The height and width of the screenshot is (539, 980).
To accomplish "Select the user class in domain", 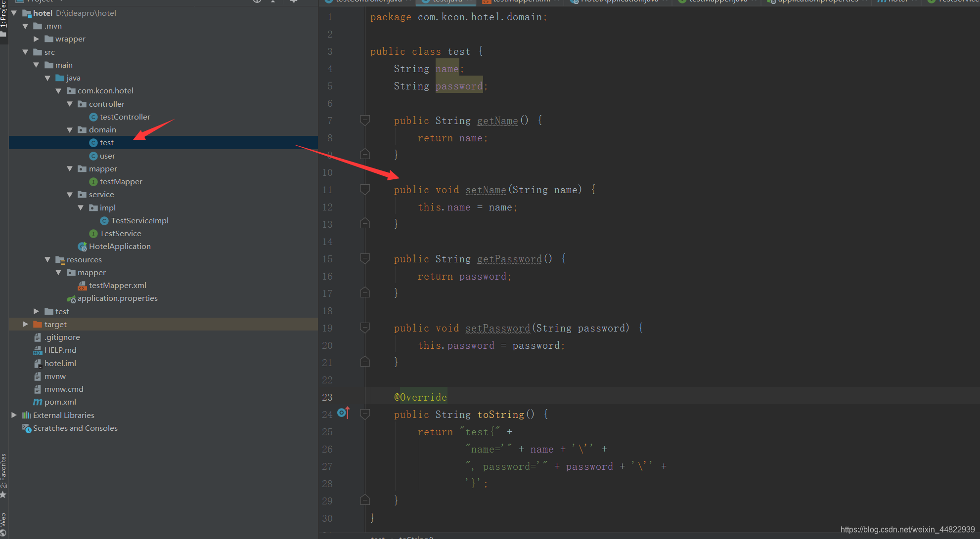I will (107, 156).
